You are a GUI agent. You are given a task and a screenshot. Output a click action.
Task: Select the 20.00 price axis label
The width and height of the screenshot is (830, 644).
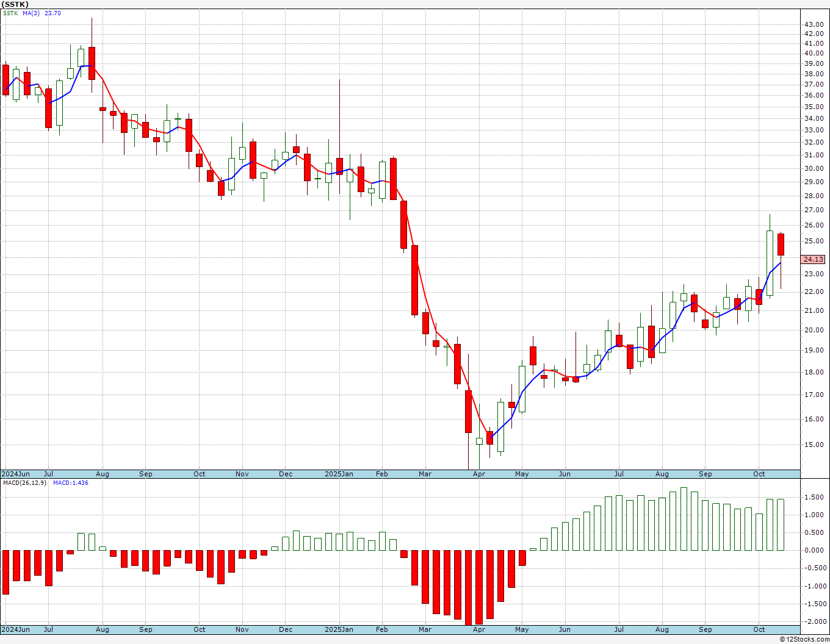pos(814,330)
